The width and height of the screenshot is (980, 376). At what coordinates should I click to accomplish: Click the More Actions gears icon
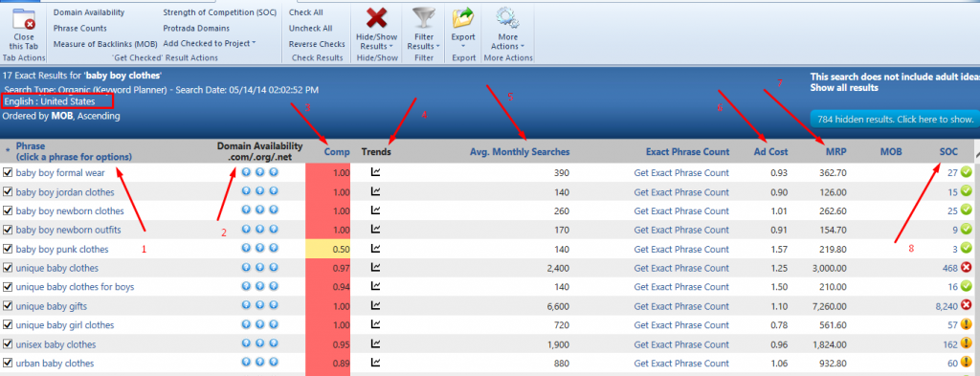coord(507,17)
